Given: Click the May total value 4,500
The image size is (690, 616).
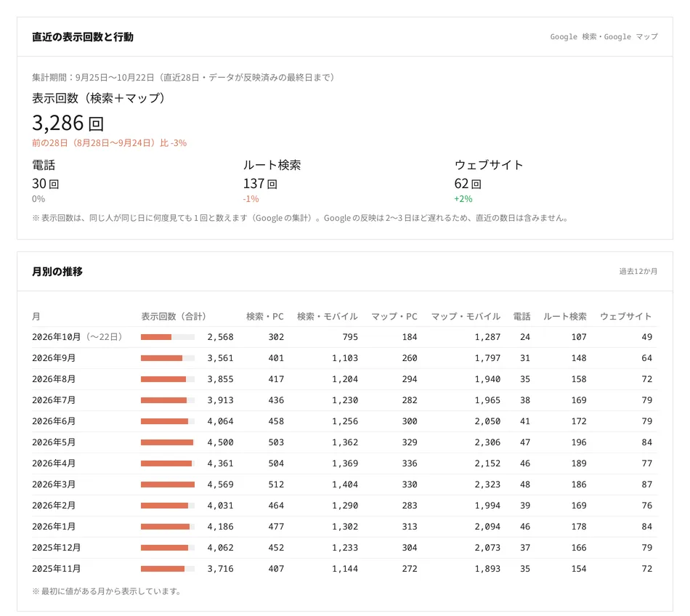Looking at the screenshot, I should [x=221, y=442].
